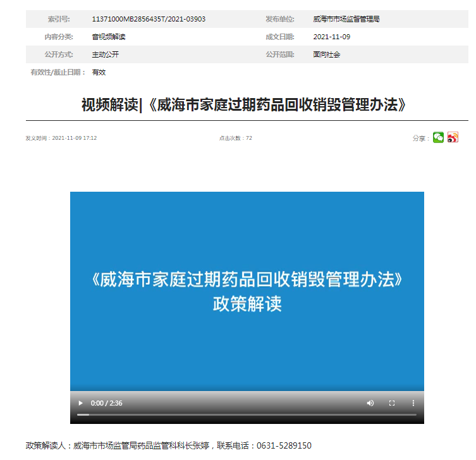Click the validity status 有效
This screenshot has width=476, height=460.
[99, 72]
